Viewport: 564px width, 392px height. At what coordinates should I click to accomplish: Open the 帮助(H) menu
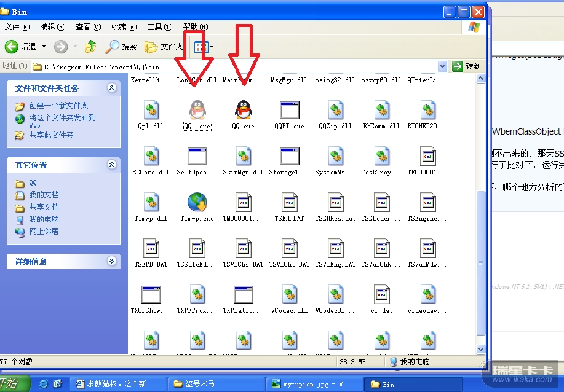(196, 27)
